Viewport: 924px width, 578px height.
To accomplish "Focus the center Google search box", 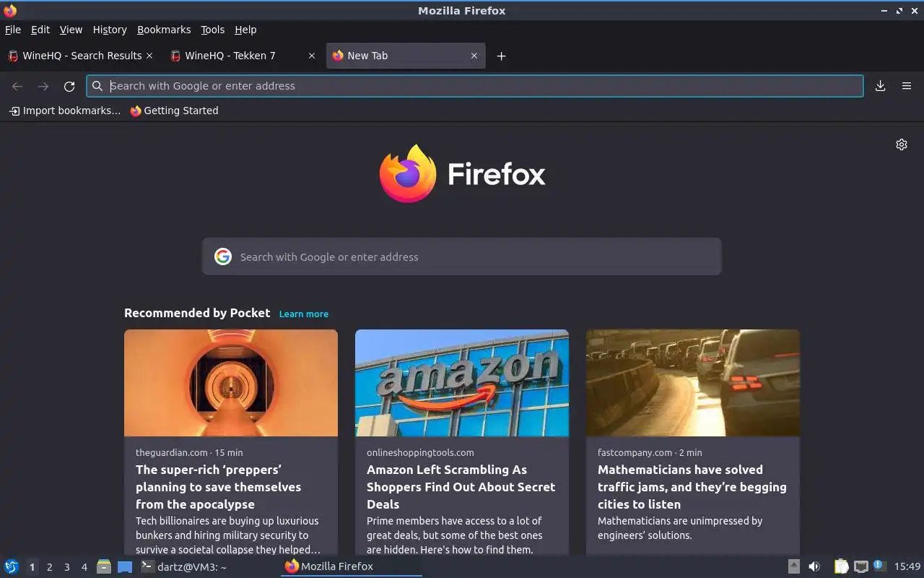I will coord(462,256).
